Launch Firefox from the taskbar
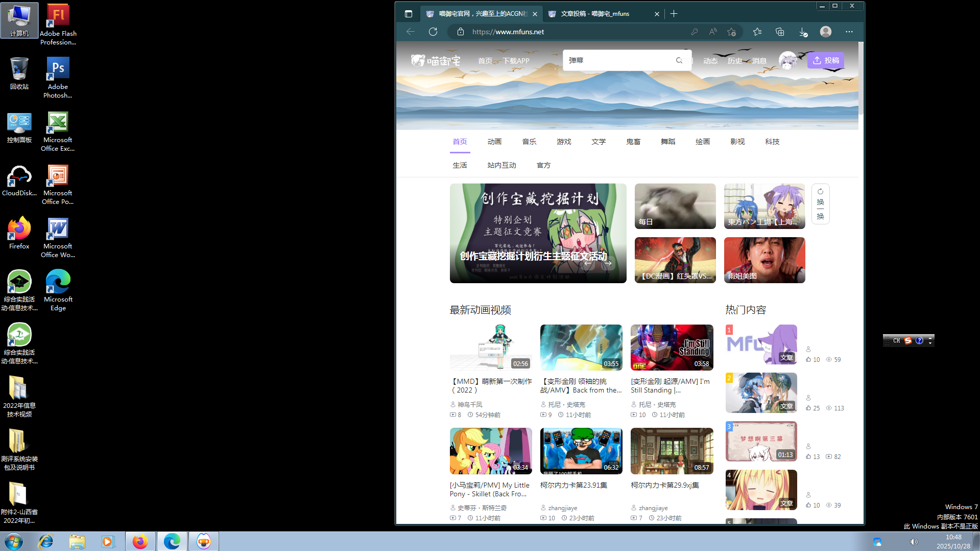 pyautogui.click(x=140, y=541)
